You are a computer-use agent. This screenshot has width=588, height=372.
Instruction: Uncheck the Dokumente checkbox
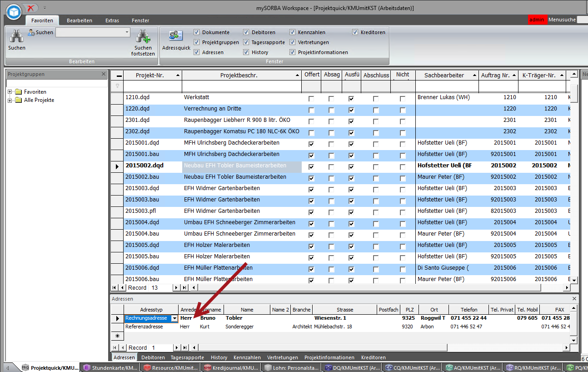click(196, 32)
